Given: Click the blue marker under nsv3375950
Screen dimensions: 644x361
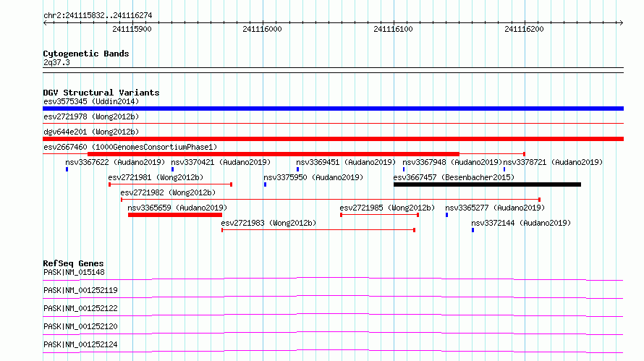Looking at the screenshot, I should pos(266,184).
